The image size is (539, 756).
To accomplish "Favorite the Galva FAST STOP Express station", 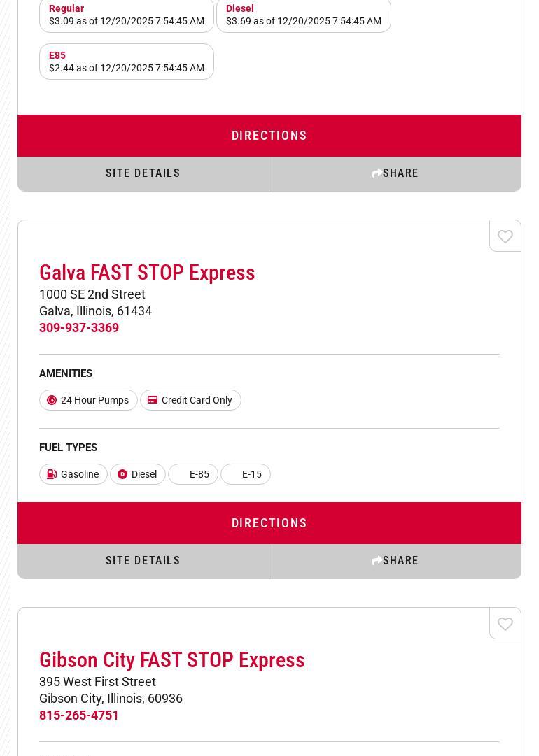I will coord(505,236).
